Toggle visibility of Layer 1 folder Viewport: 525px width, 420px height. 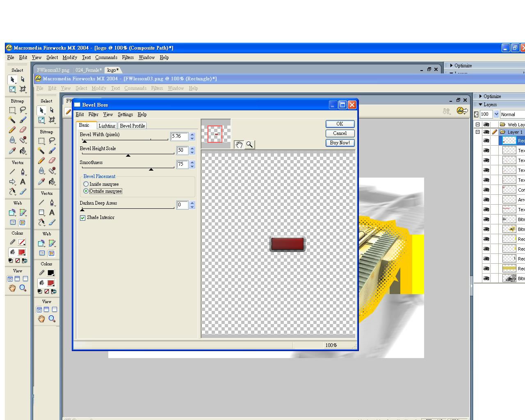tap(486, 132)
